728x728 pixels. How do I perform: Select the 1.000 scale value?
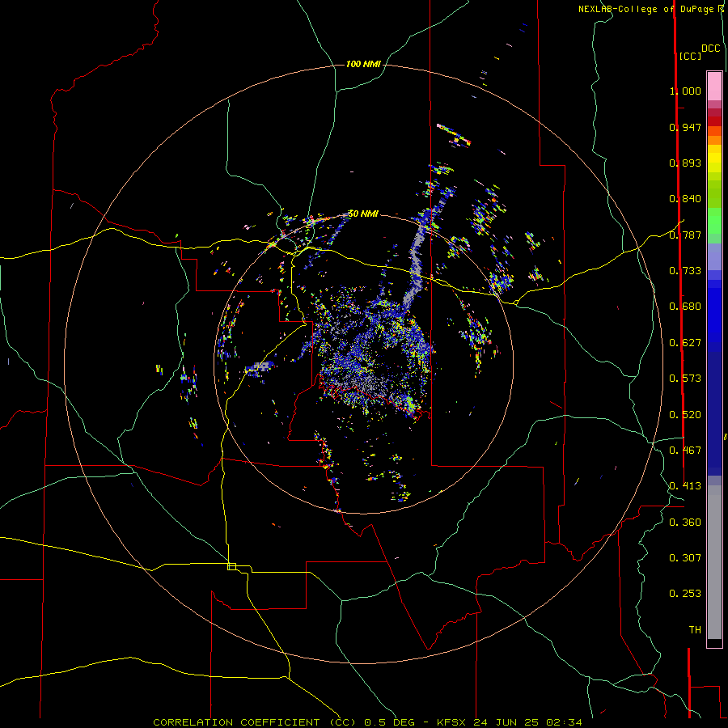tap(685, 91)
